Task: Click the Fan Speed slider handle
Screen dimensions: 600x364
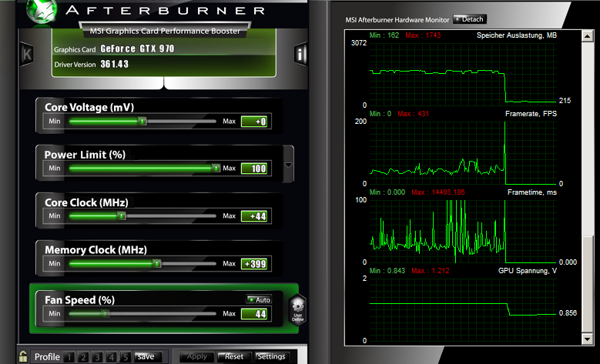Action: [106, 313]
